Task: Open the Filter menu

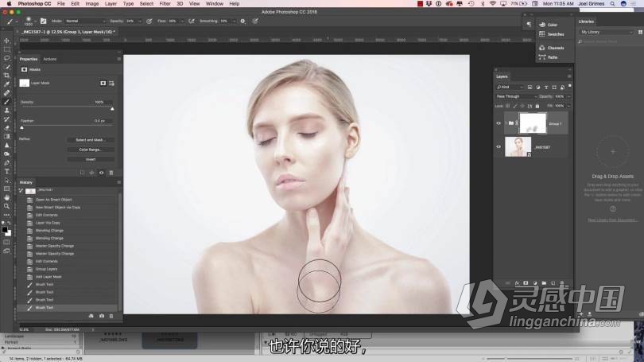Action: [x=165, y=4]
